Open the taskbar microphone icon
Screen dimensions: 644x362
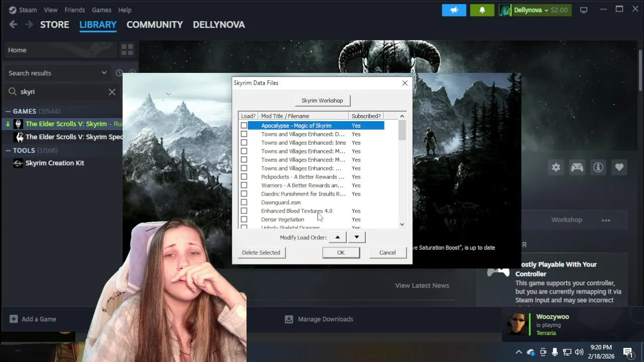point(555,352)
